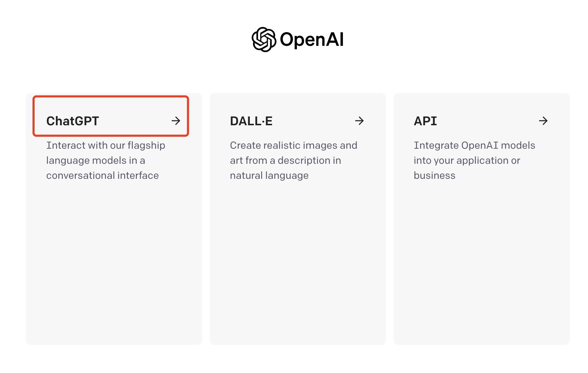This screenshot has height=373, width=588.
Task: Click 'Integrate OpenAI models into your application' description
Action: coord(474,160)
